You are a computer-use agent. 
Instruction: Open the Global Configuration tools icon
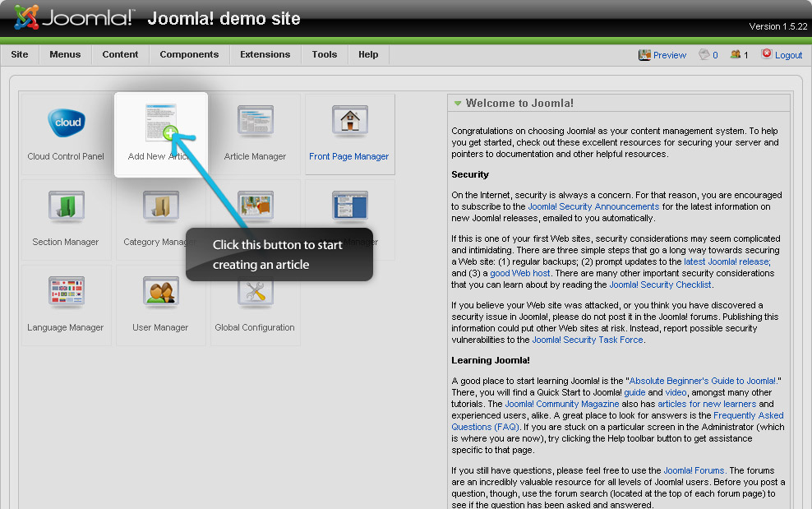[x=256, y=293]
